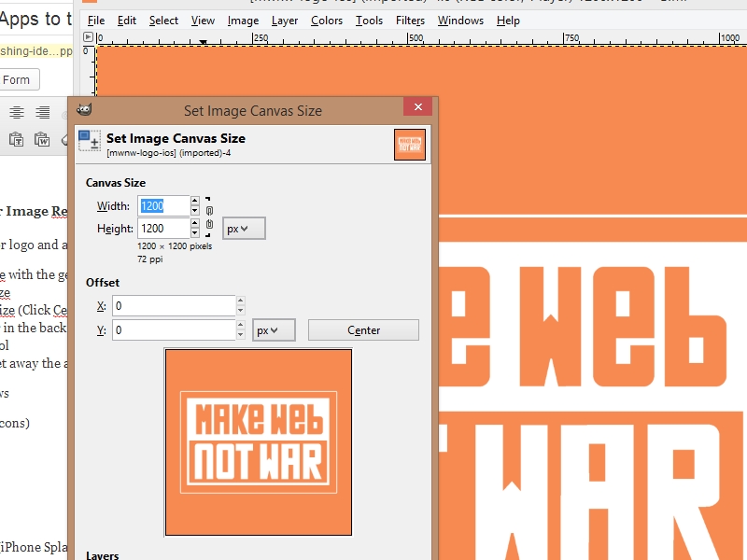
Task: Click the right-align icon in the editor toolbar
Action: pos(42,112)
